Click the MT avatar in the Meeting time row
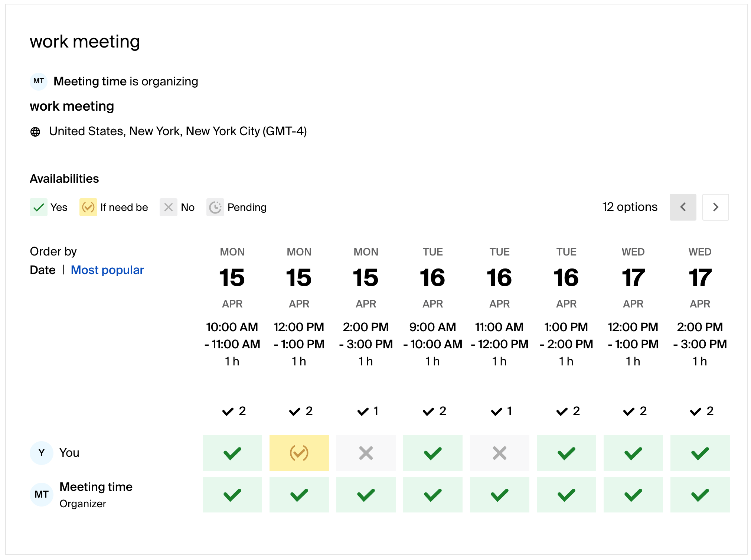 [x=41, y=494]
